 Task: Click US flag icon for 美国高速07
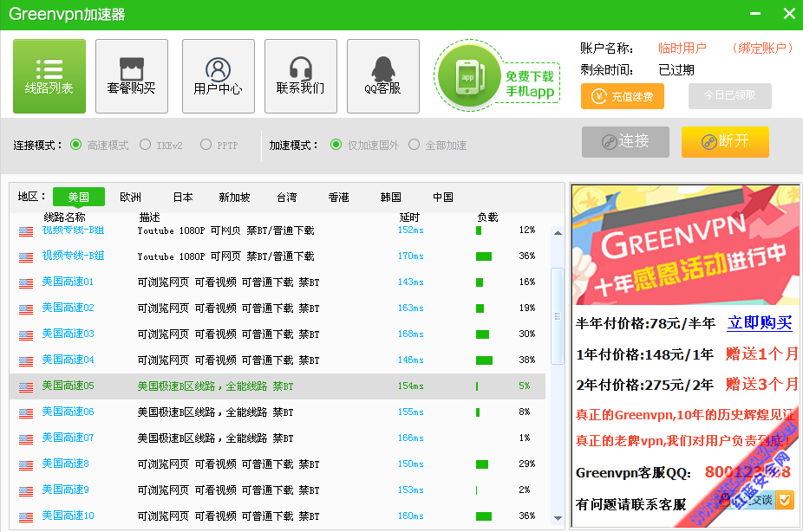pyautogui.click(x=26, y=439)
